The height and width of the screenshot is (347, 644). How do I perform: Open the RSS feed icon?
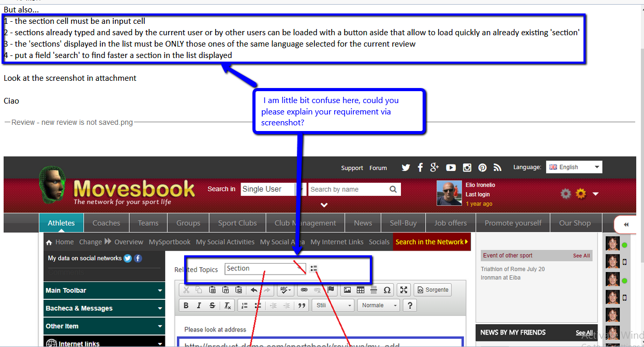pyautogui.click(x=498, y=167)
